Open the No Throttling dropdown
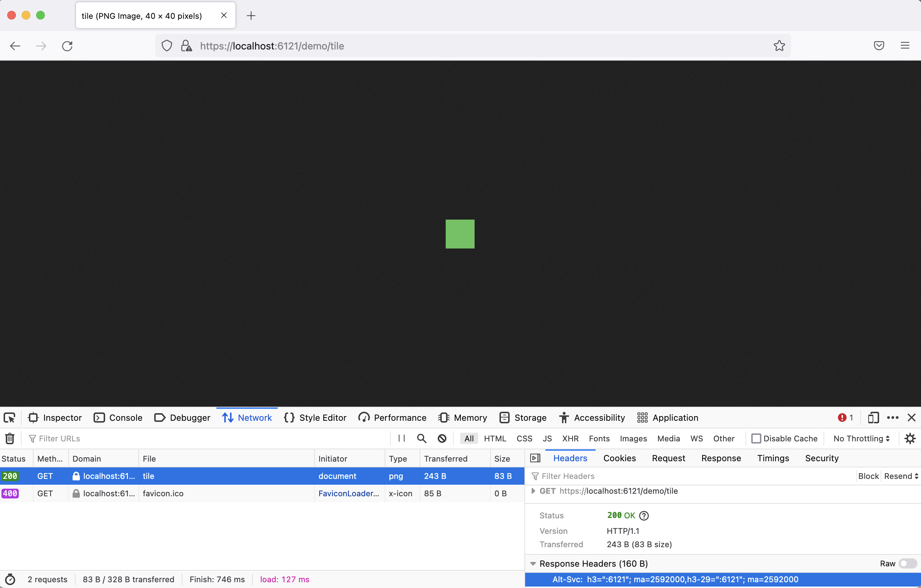The height and width of the screenshot is (588, 921). [862, 438]
